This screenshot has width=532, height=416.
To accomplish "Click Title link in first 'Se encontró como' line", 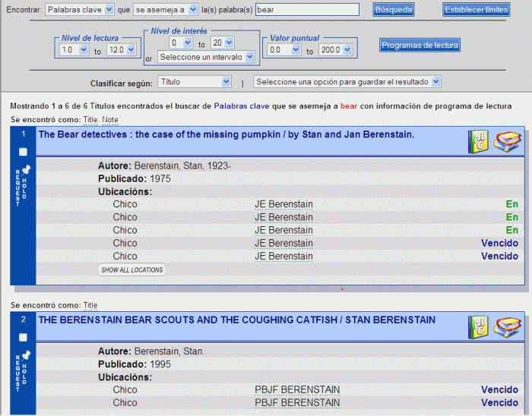I will tap(90, 120).
